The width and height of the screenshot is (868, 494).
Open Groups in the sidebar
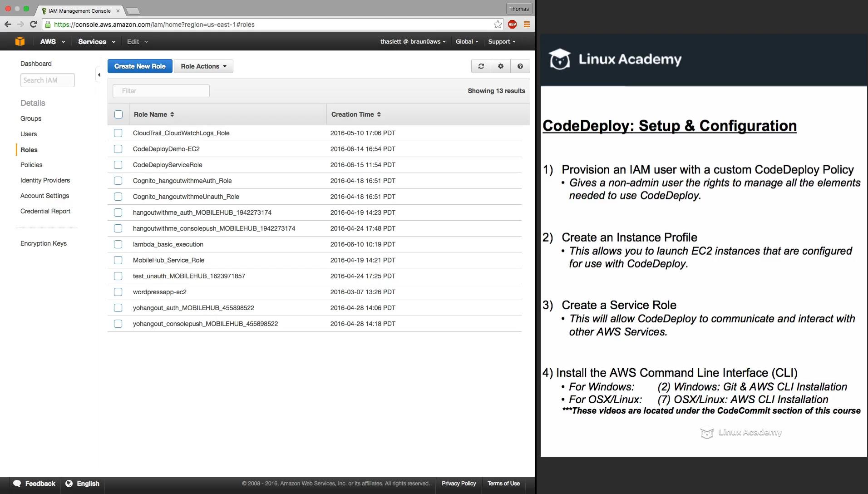(31, 119)
